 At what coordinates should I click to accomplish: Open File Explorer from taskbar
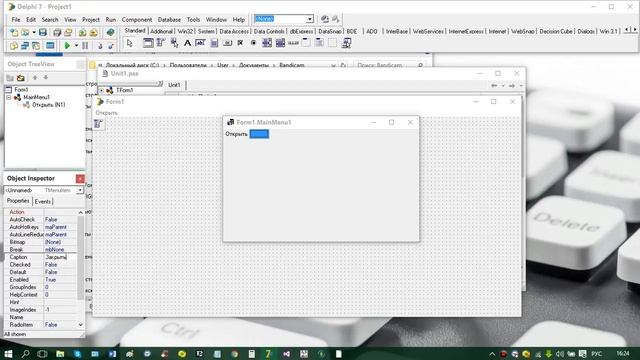(x=60, y=353)
